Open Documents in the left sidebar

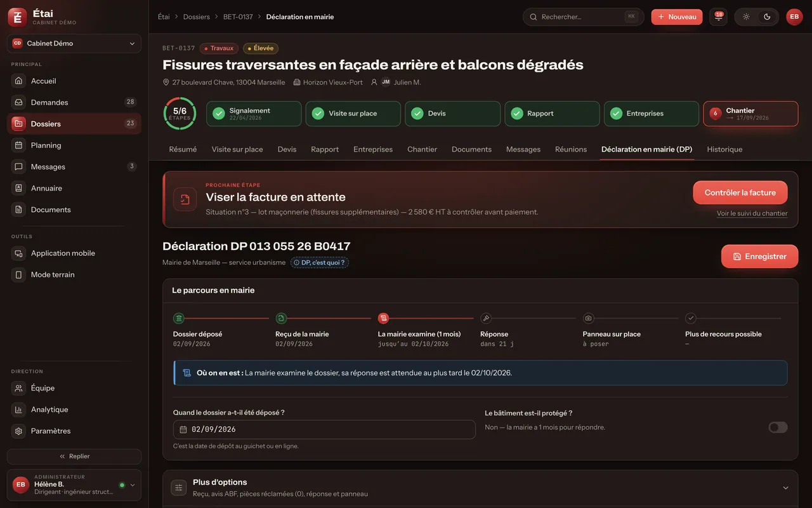74,210
